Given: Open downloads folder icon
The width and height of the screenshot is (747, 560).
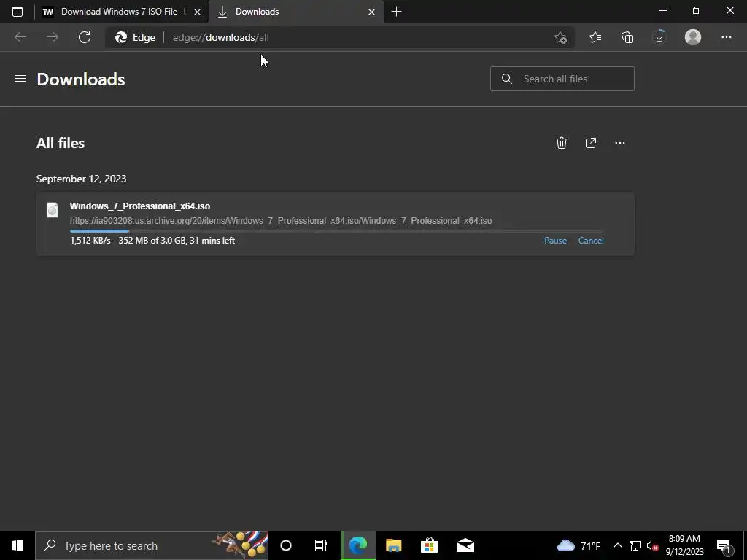Looking at the screenshot, I should click(591, 143).
